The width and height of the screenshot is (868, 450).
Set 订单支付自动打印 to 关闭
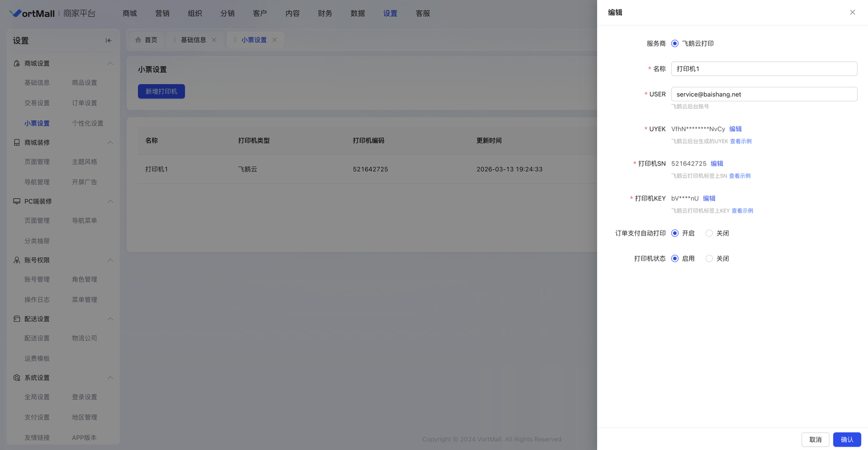coord(709,233)
